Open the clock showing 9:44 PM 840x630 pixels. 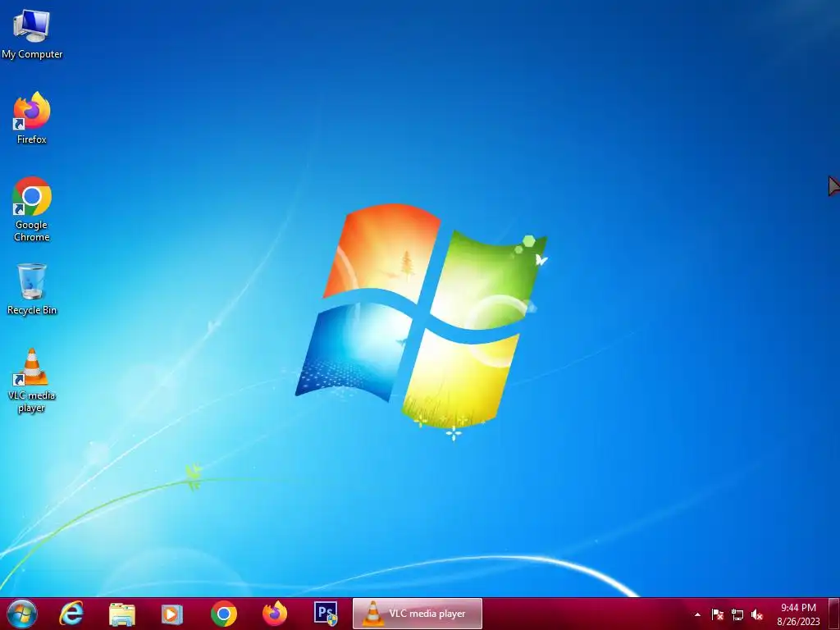point(798,608)
